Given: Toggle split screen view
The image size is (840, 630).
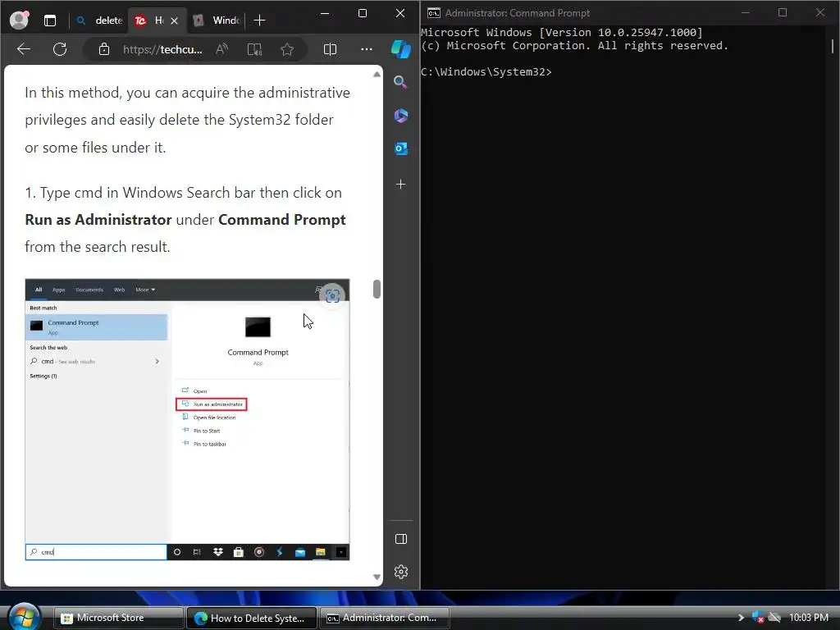Looking at the screenshot, I should (330, 49).
